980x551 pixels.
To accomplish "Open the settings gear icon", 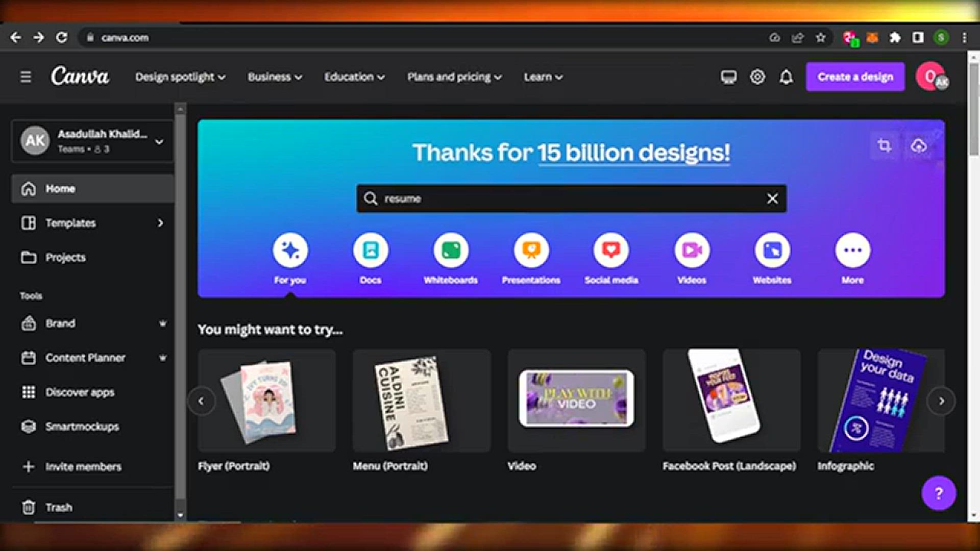I will pos(757,77).
